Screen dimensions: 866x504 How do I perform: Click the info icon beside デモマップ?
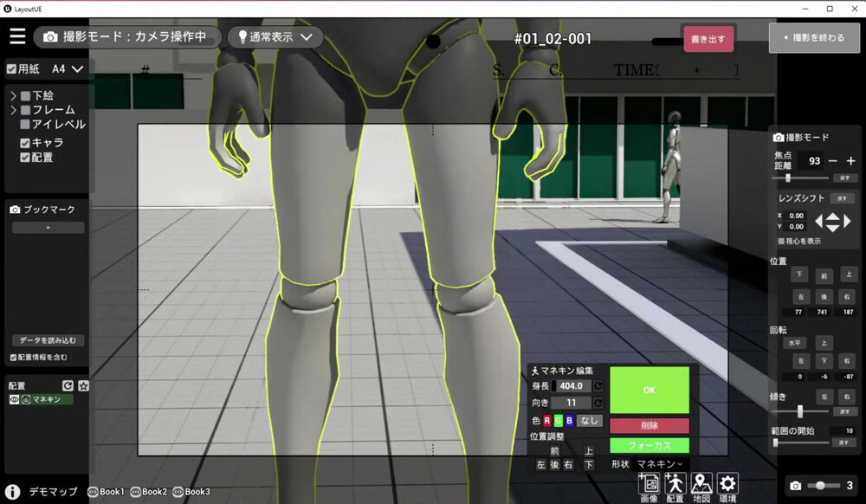(13, 491)
